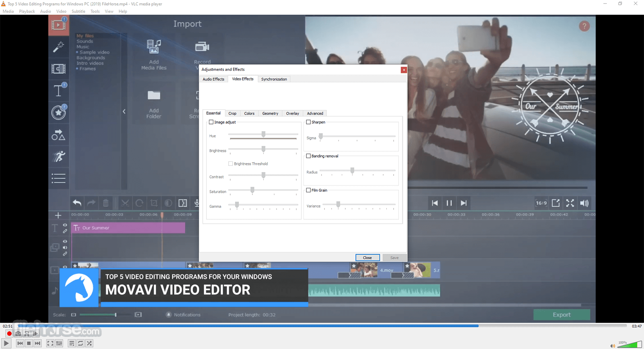Open the Geometry sub-tab

[x=270, y=114]
